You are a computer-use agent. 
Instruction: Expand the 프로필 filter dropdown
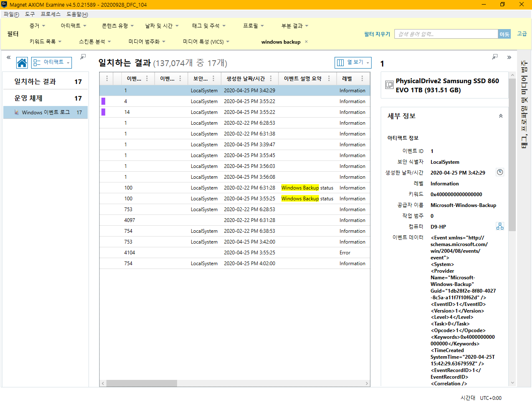coord(254,26)
